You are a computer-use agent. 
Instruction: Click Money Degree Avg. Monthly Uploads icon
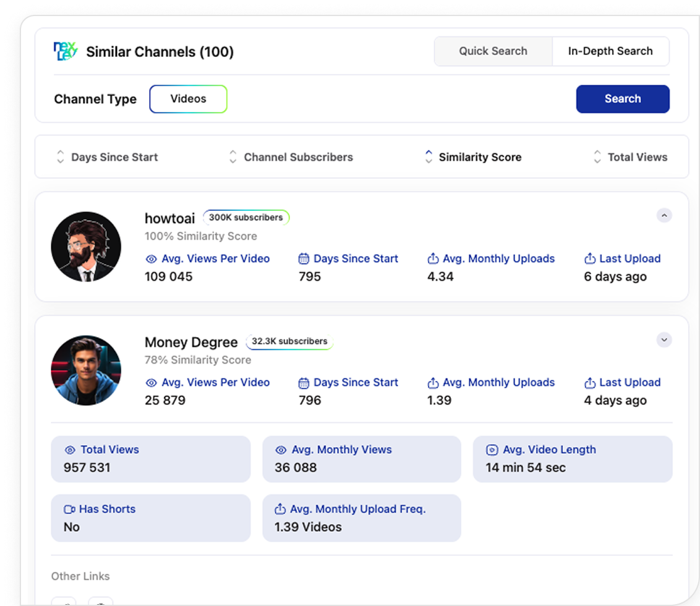point(433,382)
